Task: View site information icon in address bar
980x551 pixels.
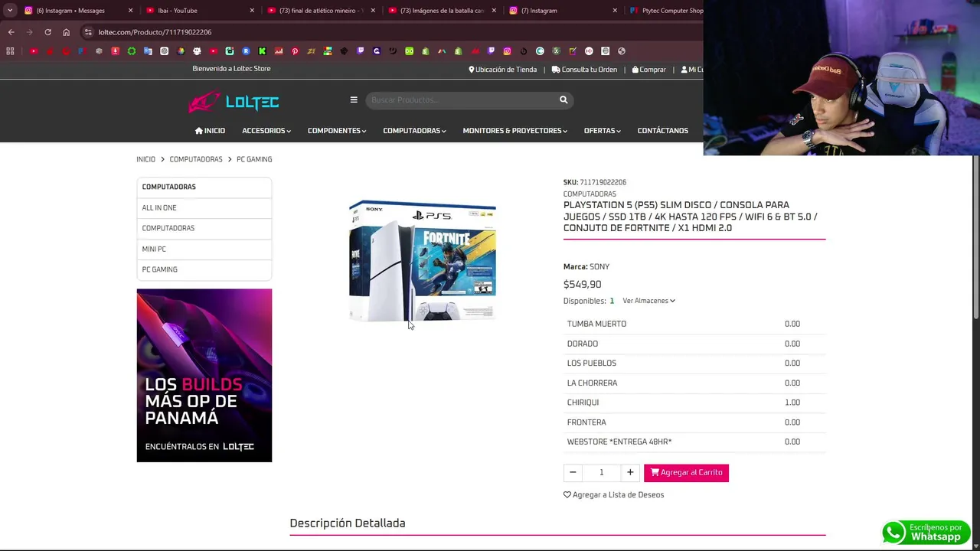Action: [88, 32]
